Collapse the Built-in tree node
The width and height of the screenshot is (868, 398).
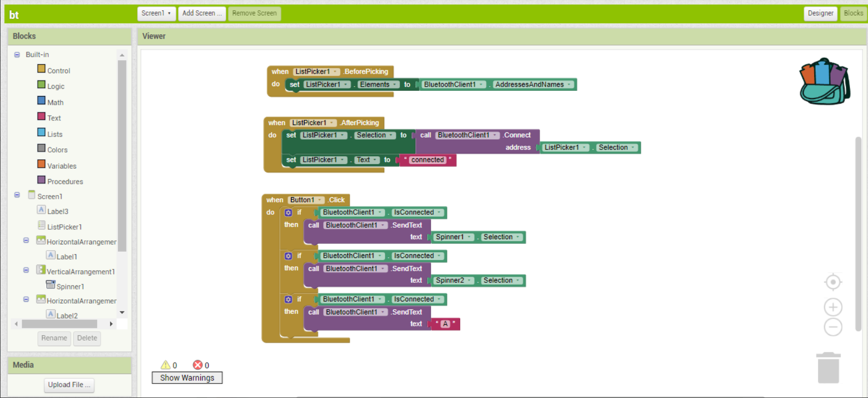(17, 54)
